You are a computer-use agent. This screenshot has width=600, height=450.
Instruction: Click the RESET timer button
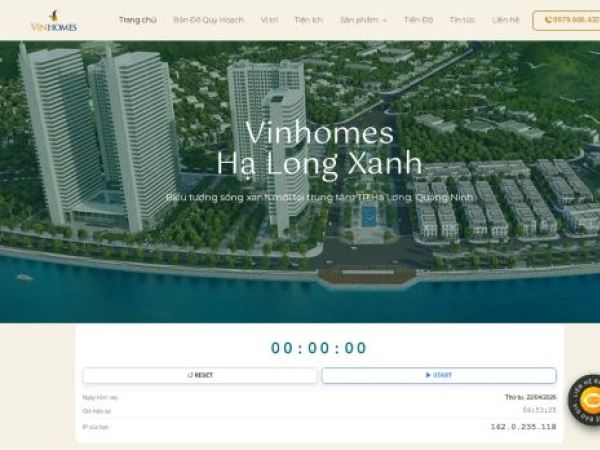click(200, 375)
